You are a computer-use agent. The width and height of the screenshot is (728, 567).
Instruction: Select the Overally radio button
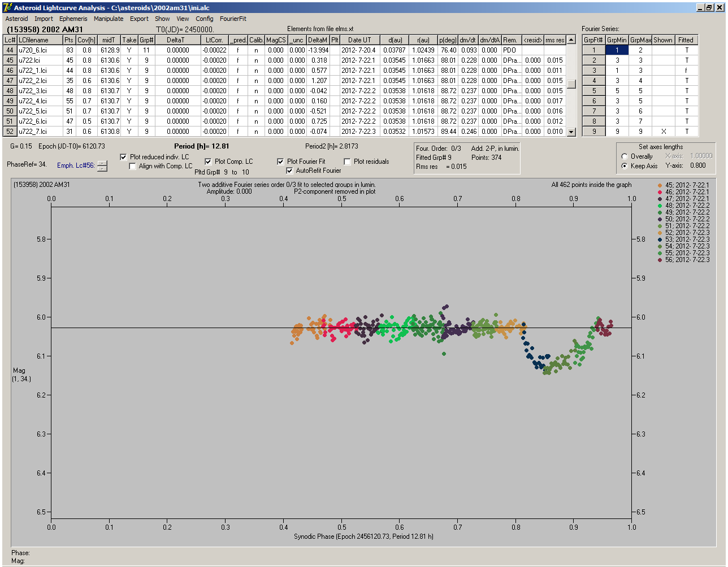click(625, 156)
